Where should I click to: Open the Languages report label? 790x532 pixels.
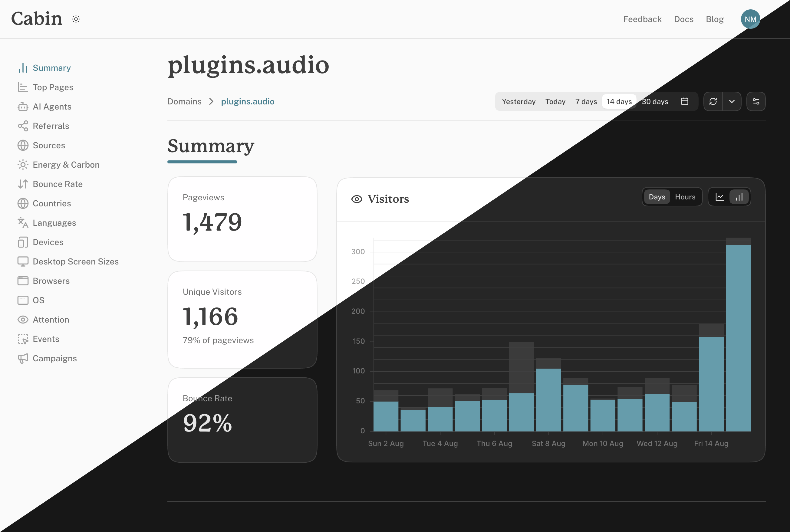point(54,222)
